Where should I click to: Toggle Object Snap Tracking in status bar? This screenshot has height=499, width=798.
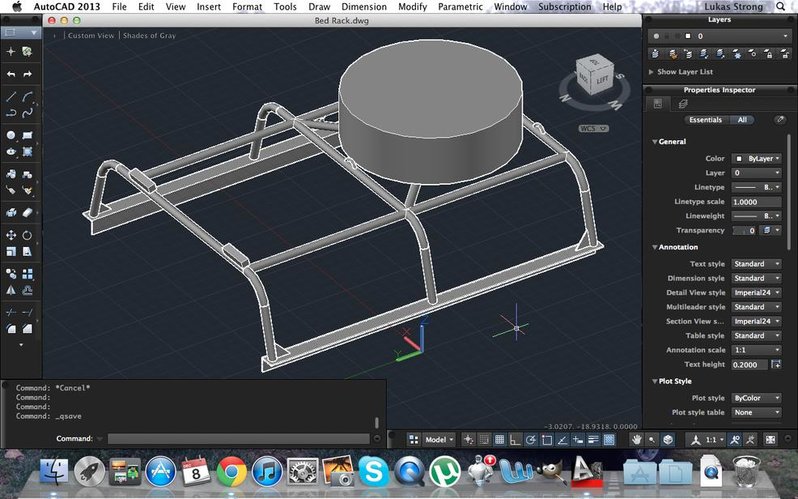pyautogui.click(x=562, y=439)
